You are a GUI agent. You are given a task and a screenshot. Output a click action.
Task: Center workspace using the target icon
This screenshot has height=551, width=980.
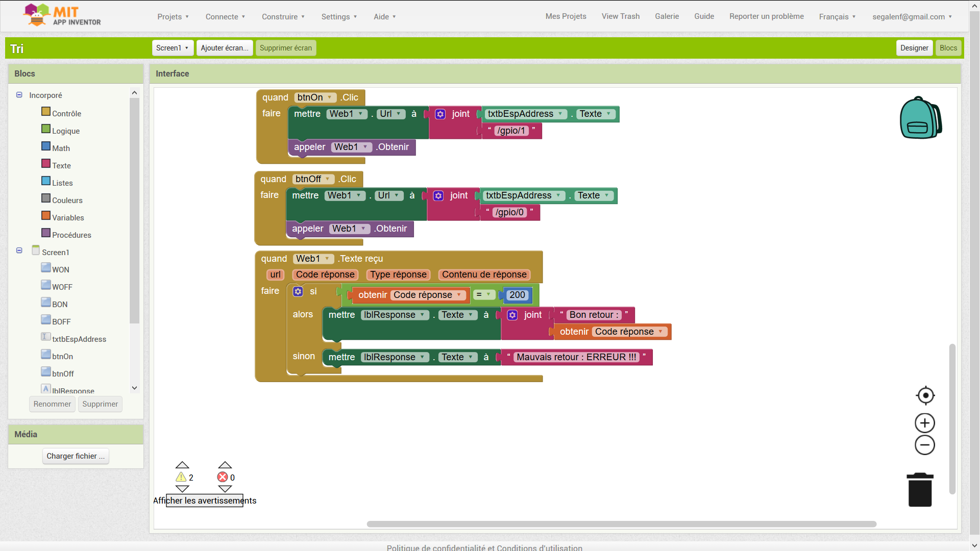click(925, 395)
